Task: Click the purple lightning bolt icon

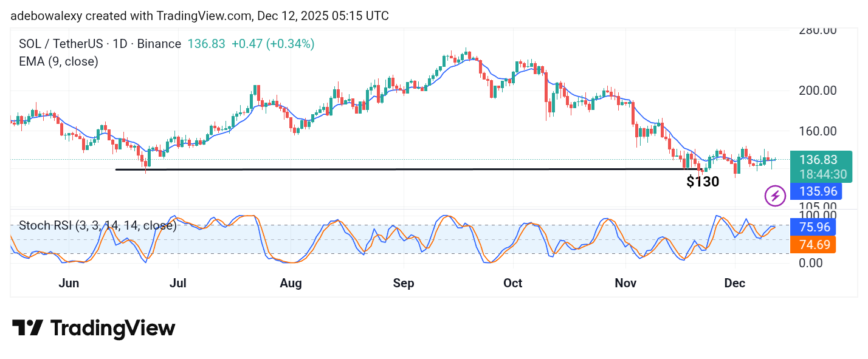Action: (774, 196)
